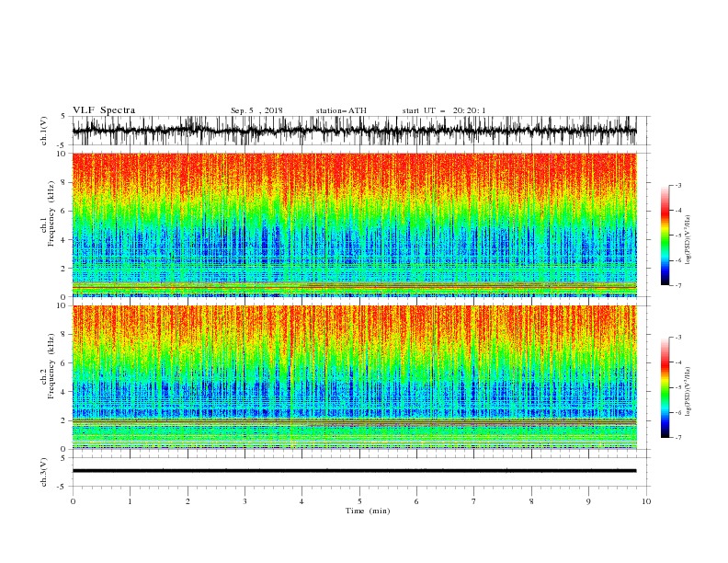Click the "-7" label on ch.2 color bar
The width and height of the screenshot is (728, 563).
[x=678, y=438]
